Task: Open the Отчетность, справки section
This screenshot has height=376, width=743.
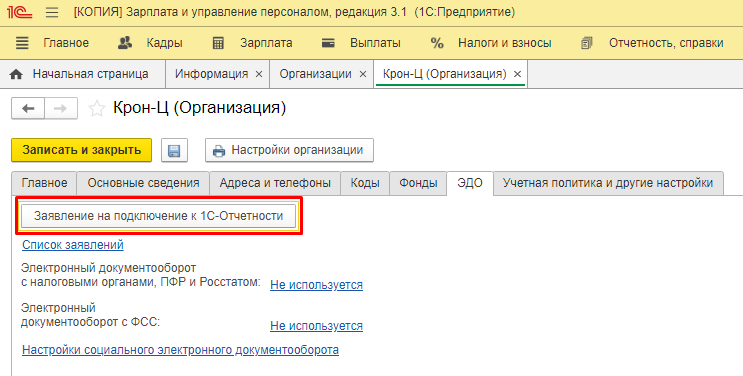Action: (x=666, y=43)
